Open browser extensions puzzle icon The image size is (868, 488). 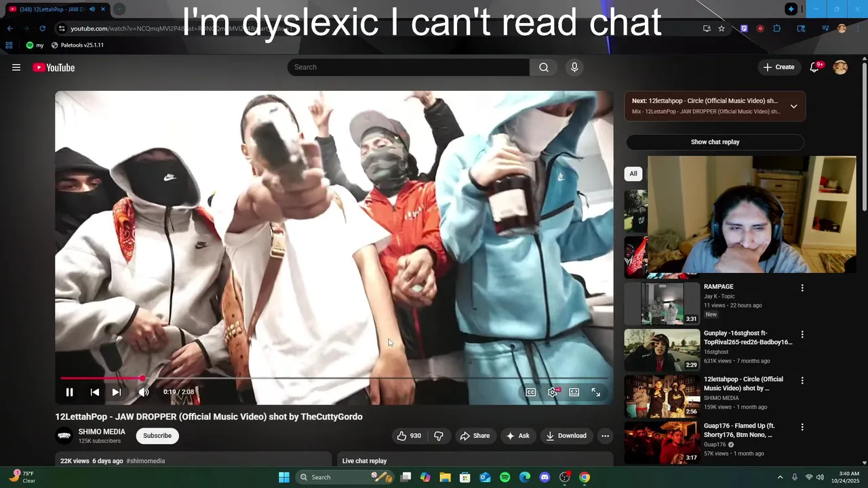pyautogui.click(x=777, y=28)
